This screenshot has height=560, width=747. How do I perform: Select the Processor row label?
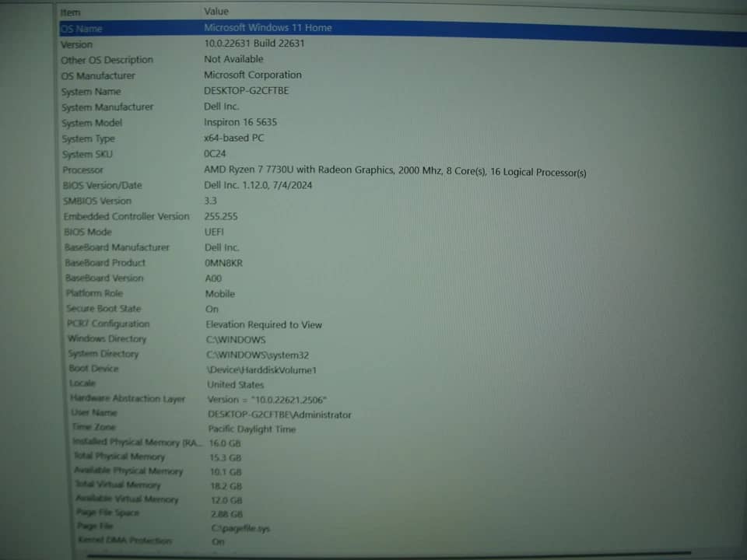click(82, 170)
